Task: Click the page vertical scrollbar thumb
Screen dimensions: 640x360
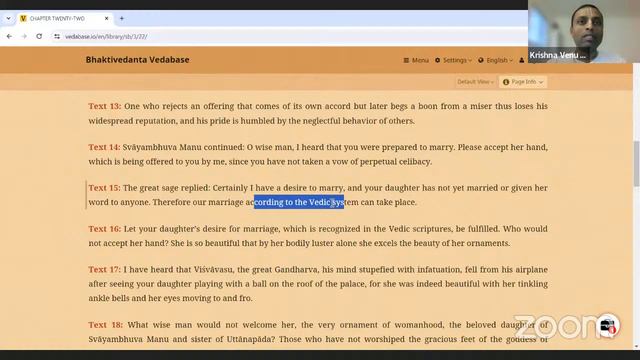Action: pos(636,163)
